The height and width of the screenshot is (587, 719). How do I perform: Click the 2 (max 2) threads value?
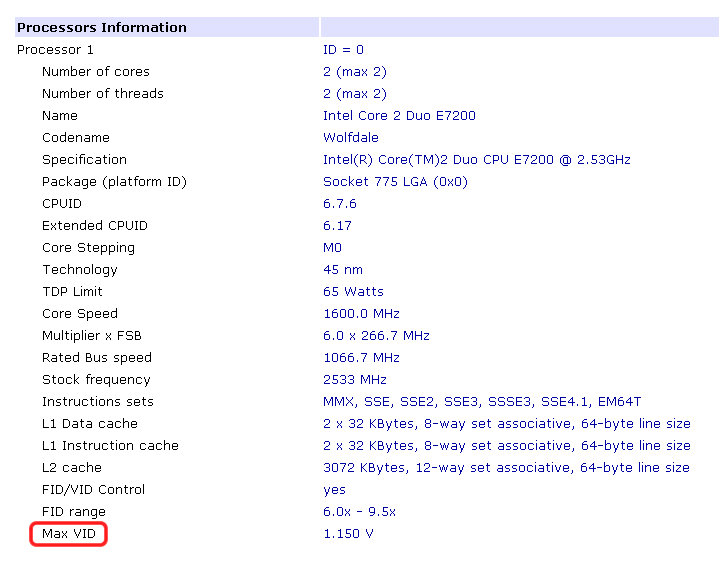pyautogui.click(x=355, y=94)
